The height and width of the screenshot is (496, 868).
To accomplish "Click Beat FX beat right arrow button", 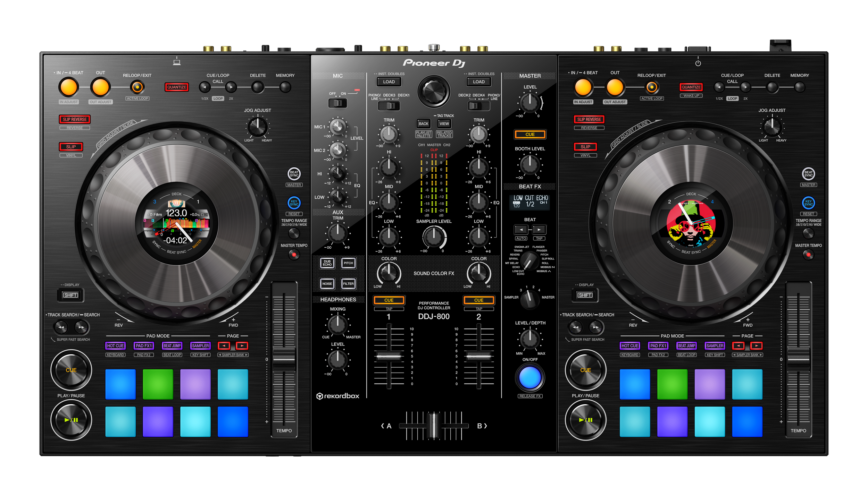I will click(539, 230).
